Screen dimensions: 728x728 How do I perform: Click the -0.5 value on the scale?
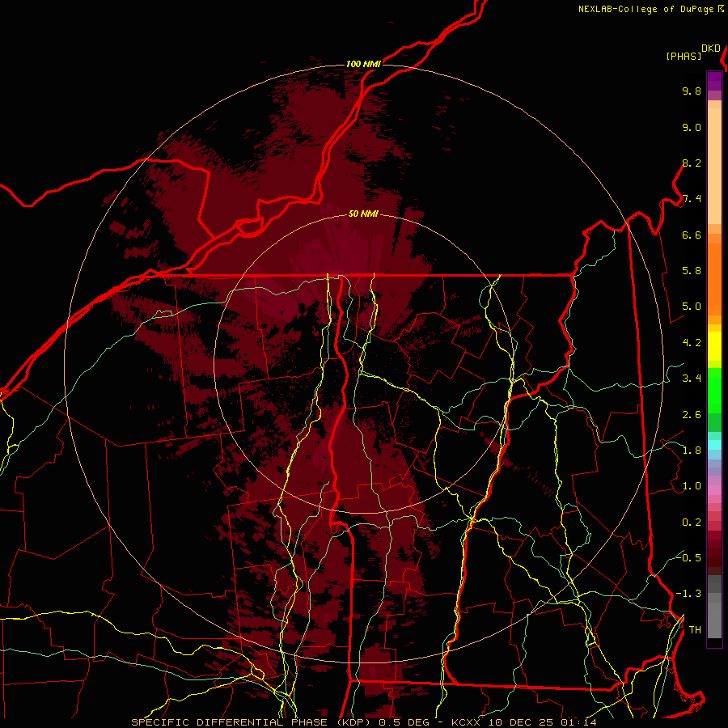coord(688,557)
